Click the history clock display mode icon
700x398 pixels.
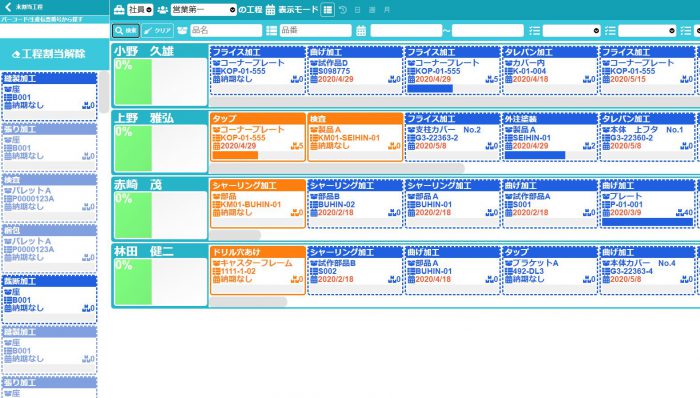click(343, 10)
